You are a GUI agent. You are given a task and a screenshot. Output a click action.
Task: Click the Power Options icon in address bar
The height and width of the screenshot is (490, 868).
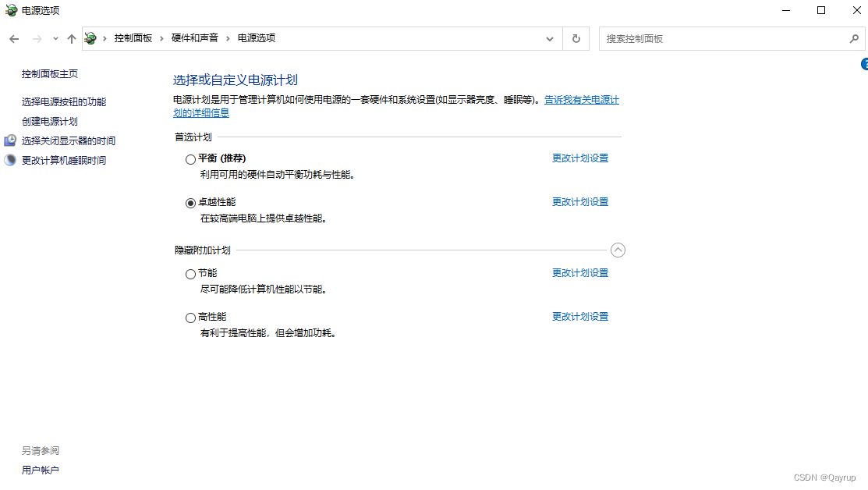tap(90, 38)
